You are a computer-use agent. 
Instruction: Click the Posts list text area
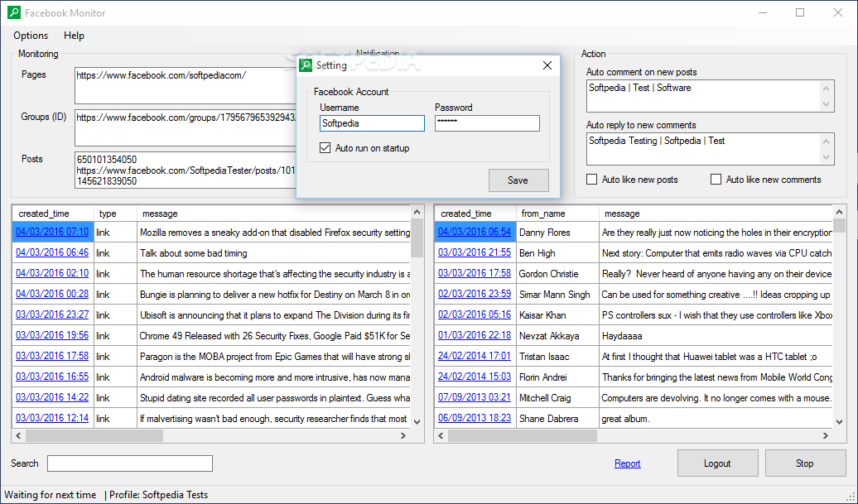coord(185,170)
